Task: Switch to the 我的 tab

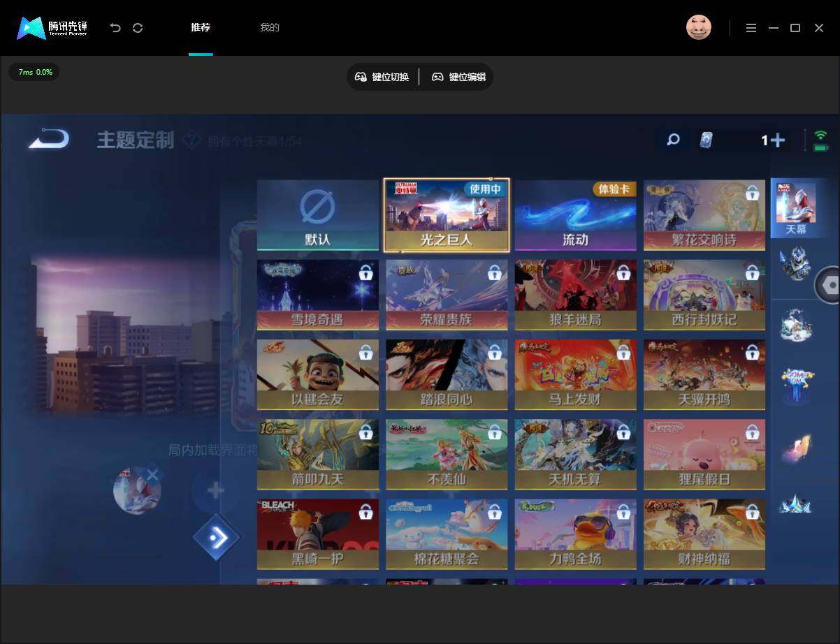Action: (270, 28)
